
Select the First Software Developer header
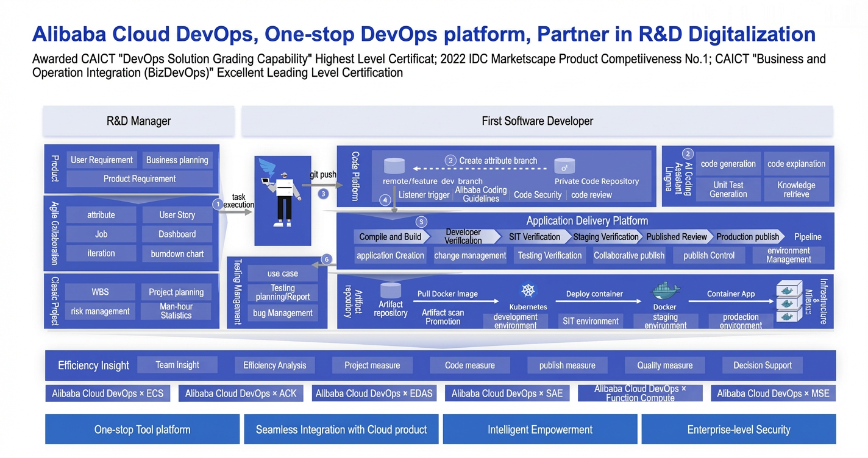pos(537,121)
